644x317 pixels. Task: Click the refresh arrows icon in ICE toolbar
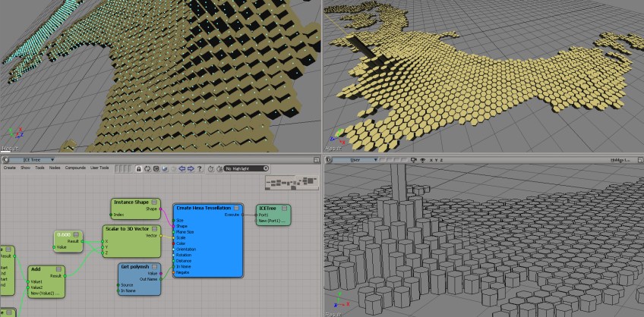coord(147,168)
